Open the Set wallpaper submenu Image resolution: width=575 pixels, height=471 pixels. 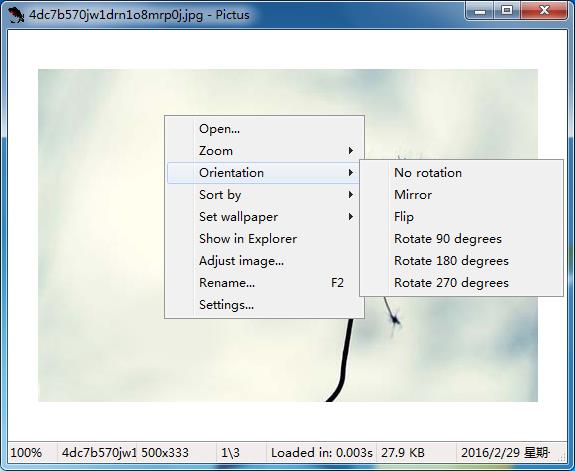pos(264,217)
